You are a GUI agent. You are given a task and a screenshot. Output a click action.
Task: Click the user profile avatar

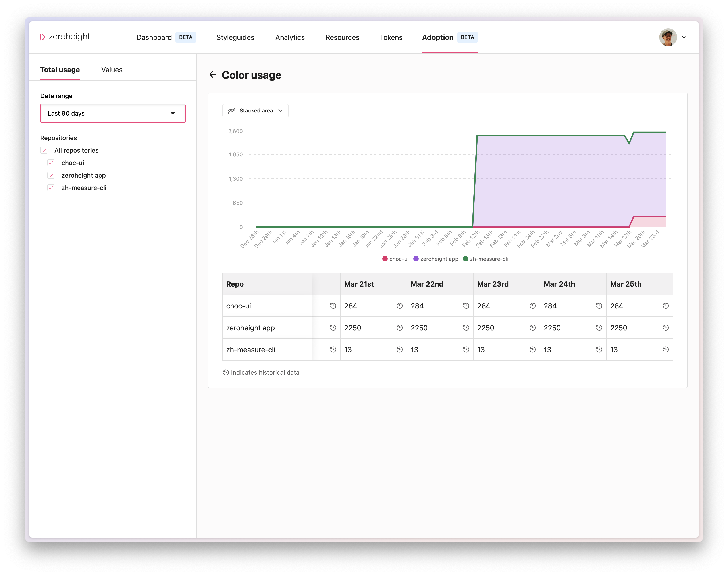click(x=668, y=37)
